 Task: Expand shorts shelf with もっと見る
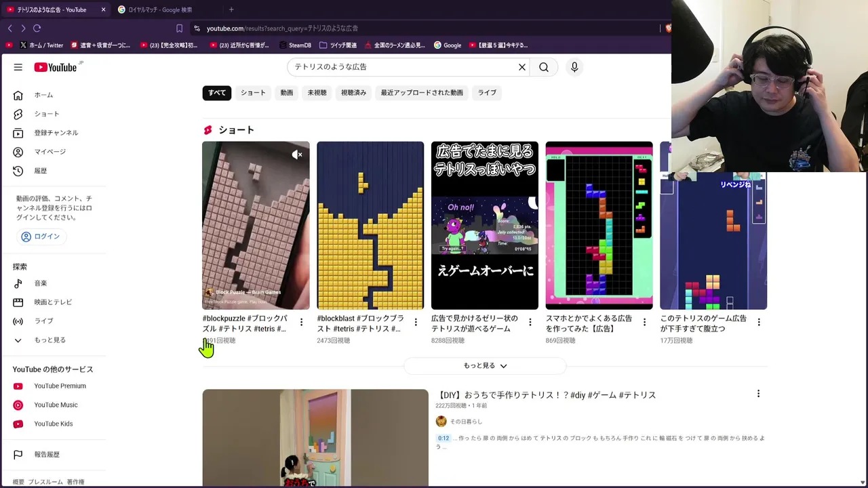click(485, 366)
